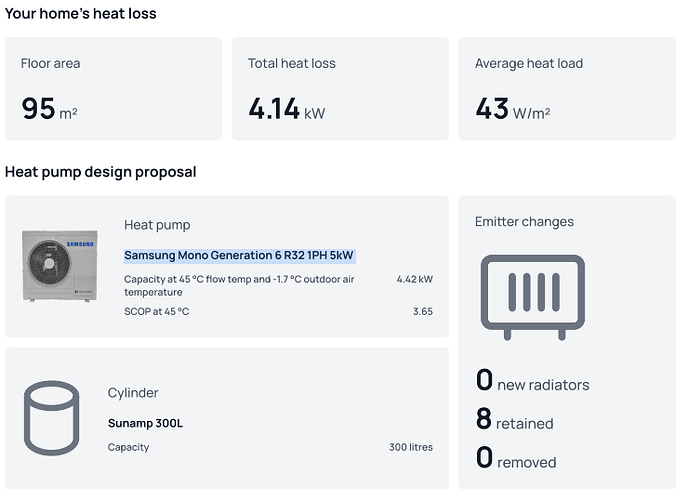Click the '8 retained' radiators count
687x500 pixels.
514,421
